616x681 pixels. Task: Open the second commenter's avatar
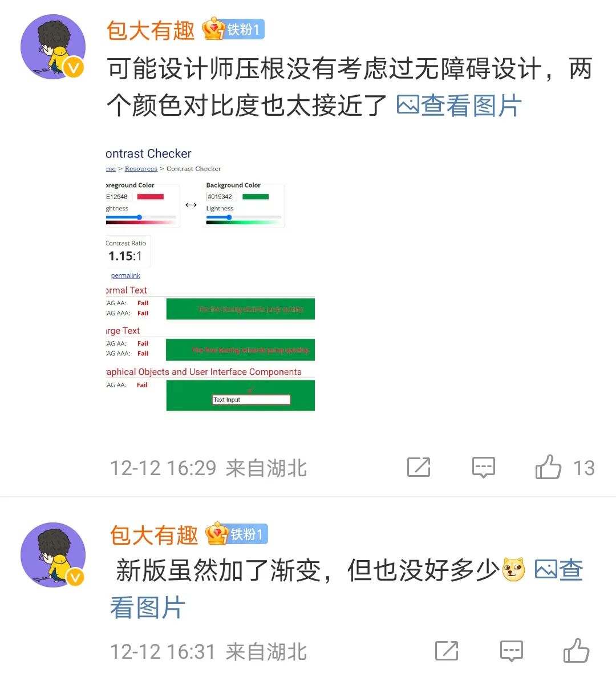pyautogui.click(x=53, y=554)
